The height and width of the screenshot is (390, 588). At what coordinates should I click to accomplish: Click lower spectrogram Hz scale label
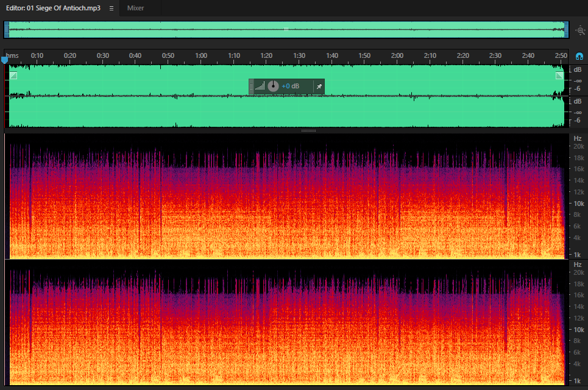click(x=578, y=264)
